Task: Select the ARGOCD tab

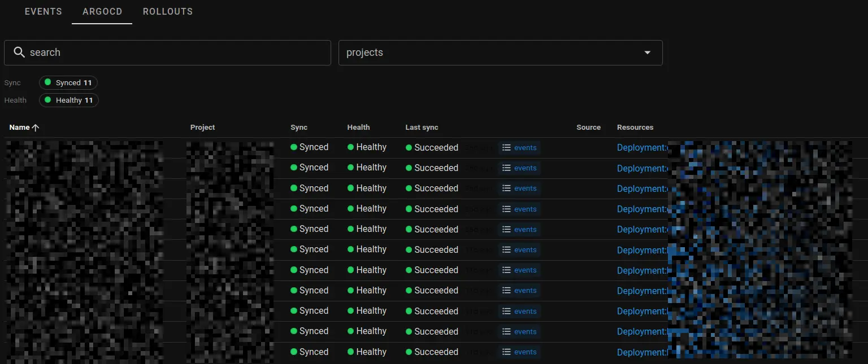Action: click(102, 11)
